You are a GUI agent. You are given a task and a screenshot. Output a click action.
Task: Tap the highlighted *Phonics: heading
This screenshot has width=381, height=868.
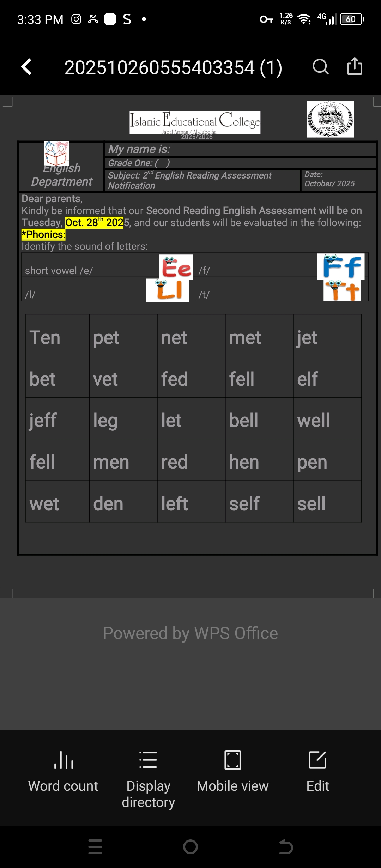(43, 235)
